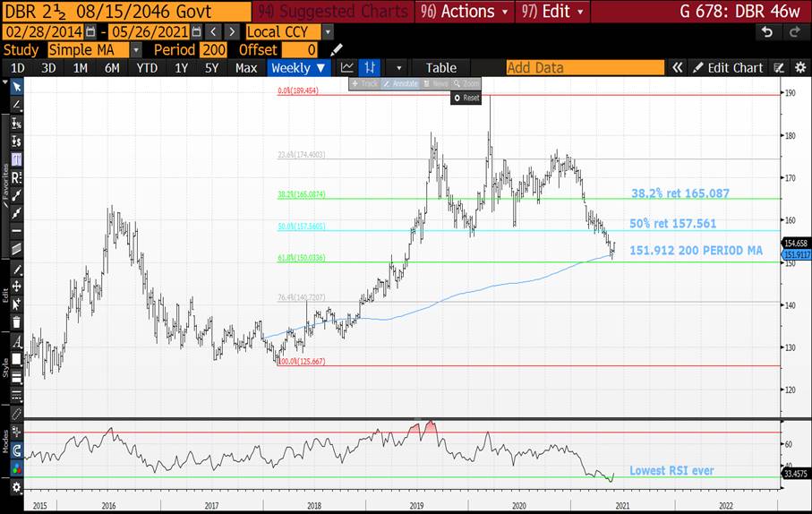
Task: Expand the Simple MA study dropdown
Action: [x=135, y=50]
